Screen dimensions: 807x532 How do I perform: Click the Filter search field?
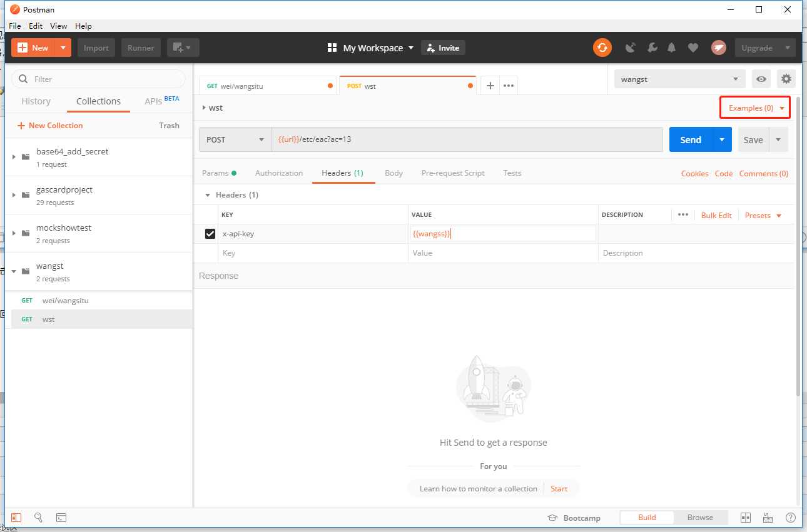click(98, 79)
